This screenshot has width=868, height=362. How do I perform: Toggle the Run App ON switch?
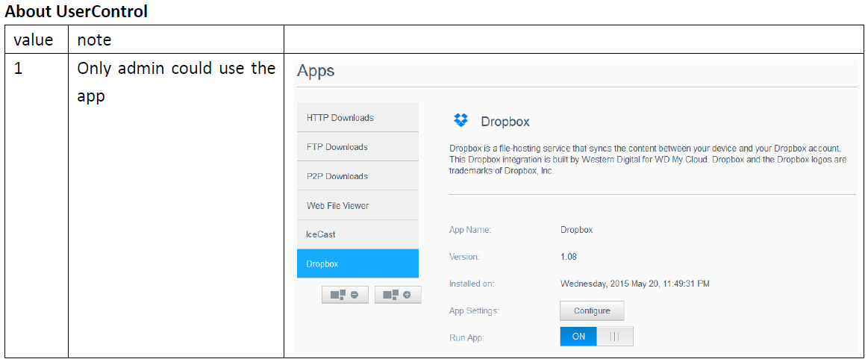coord(596,337)
